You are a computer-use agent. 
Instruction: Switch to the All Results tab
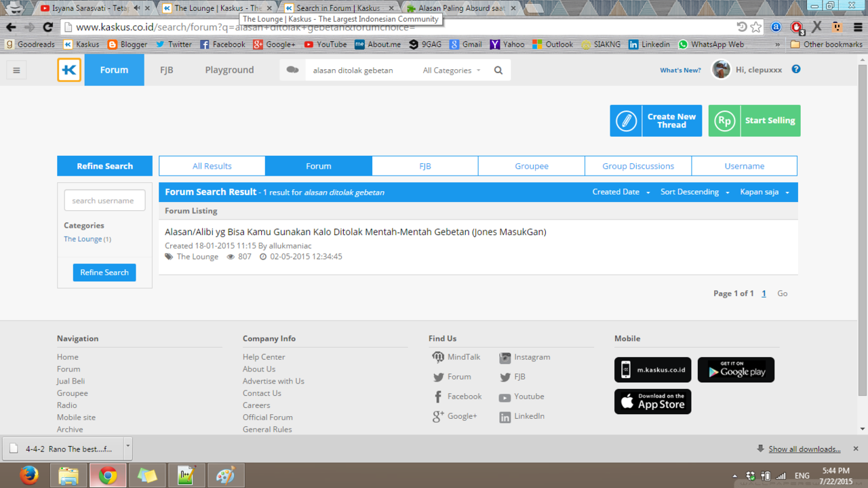tap(212, 166)
